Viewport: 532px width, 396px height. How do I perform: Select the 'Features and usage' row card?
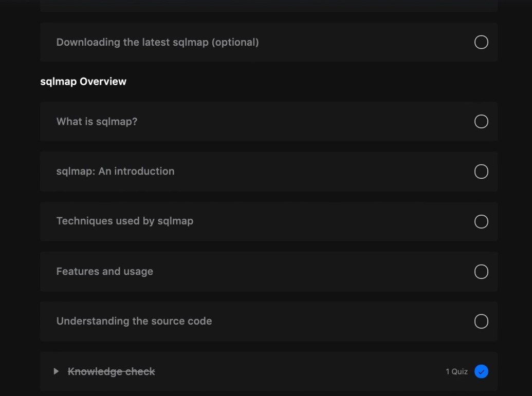(269, 272)
